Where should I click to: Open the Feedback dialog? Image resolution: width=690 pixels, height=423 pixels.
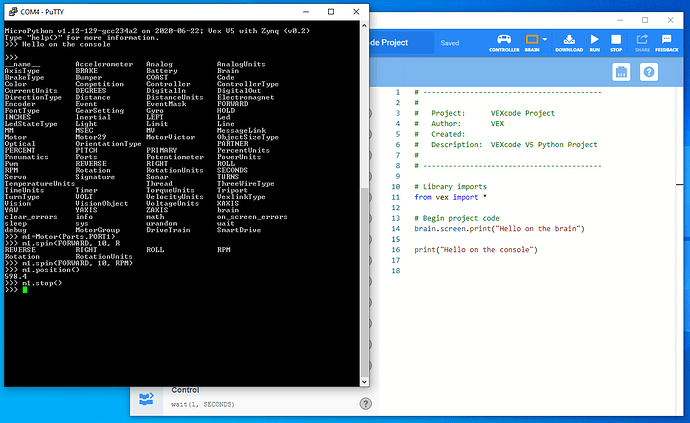click(667, 43)
